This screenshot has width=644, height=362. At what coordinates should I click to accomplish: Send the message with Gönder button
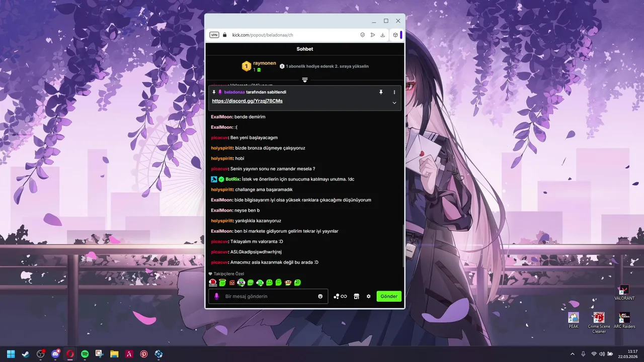389,296
